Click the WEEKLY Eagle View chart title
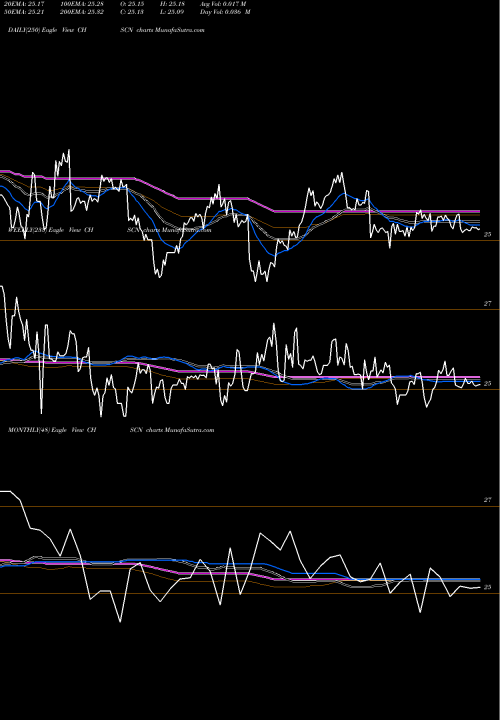500x720 pixels. 110,230
